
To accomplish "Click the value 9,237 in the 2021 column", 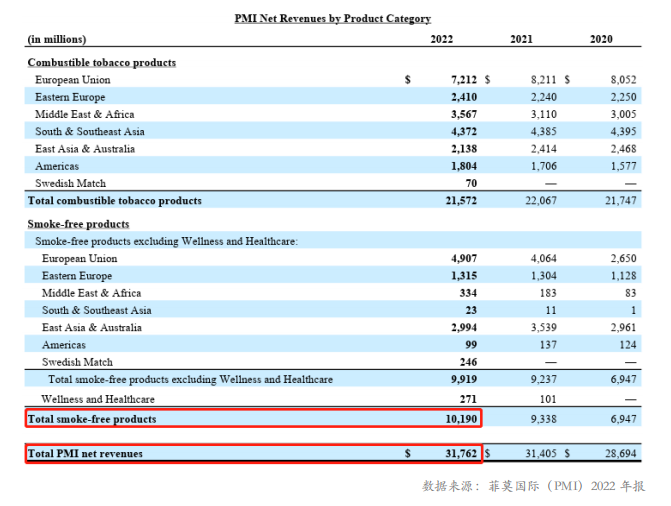I will pos(543,379).
